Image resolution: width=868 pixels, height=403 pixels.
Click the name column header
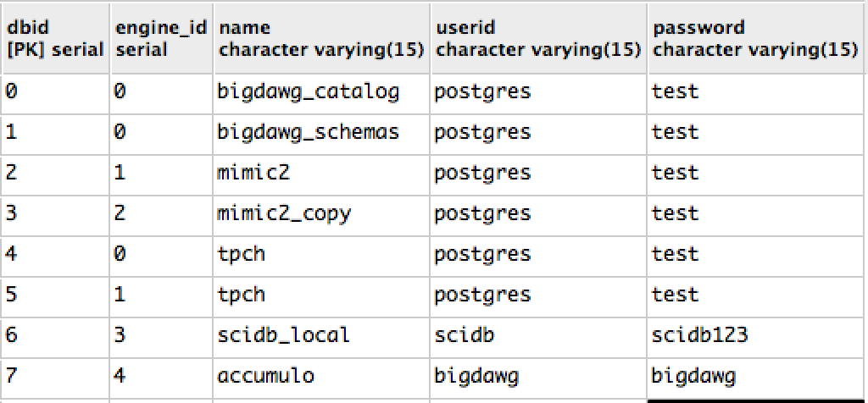tap(321, 39)
